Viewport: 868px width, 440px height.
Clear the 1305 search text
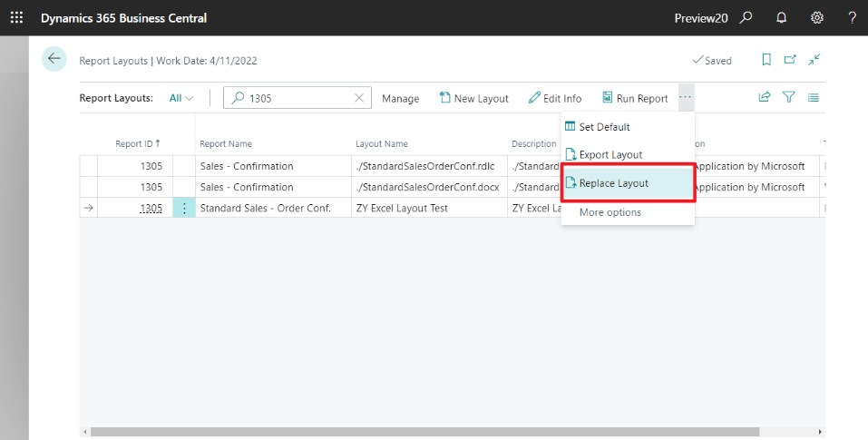(x=359, y=98)
